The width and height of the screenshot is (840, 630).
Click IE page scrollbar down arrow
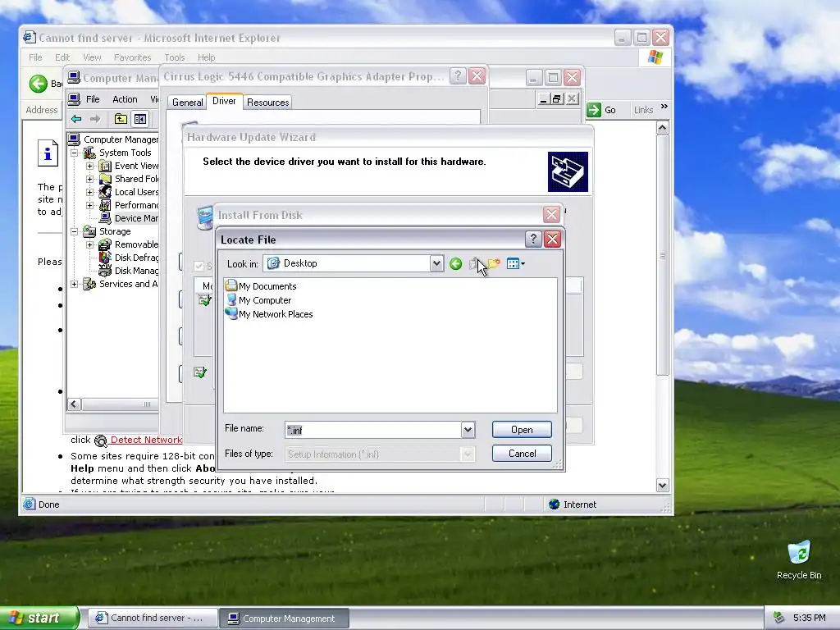tap(662, 486)
